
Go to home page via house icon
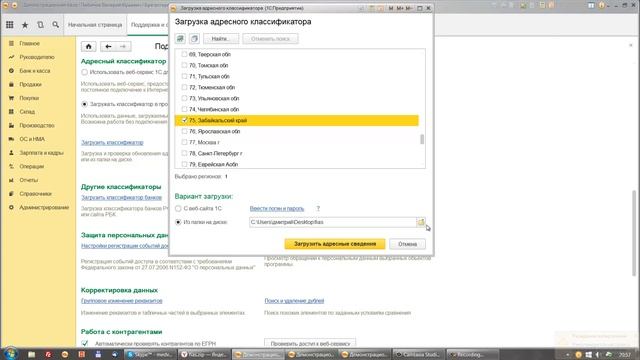tap(89, 47)
